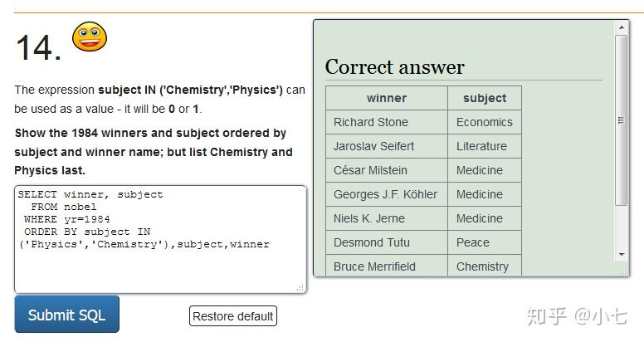
Task: Select the Desmond Tutu cell
Action: click(x=373, y=242)
